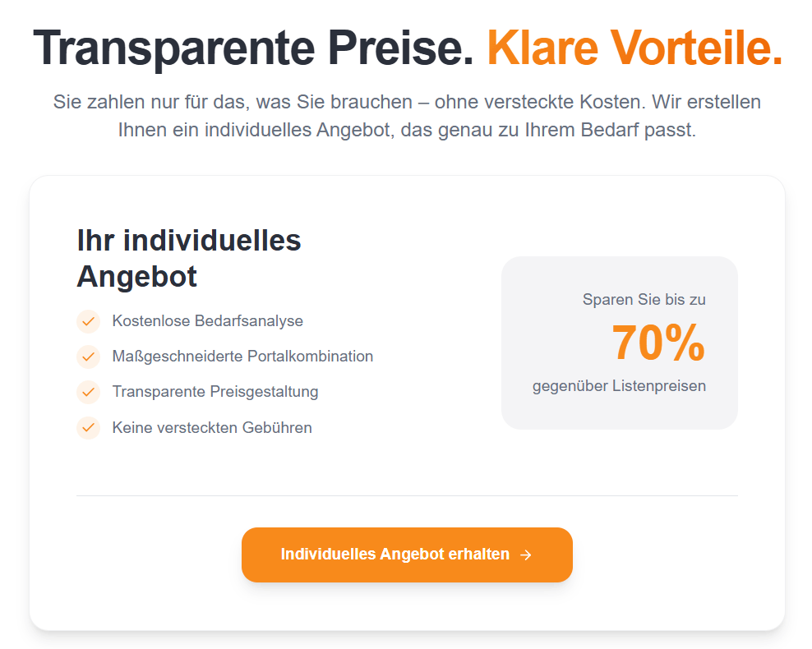Click the Sparen Sie bis zu label

coord(644,300)
